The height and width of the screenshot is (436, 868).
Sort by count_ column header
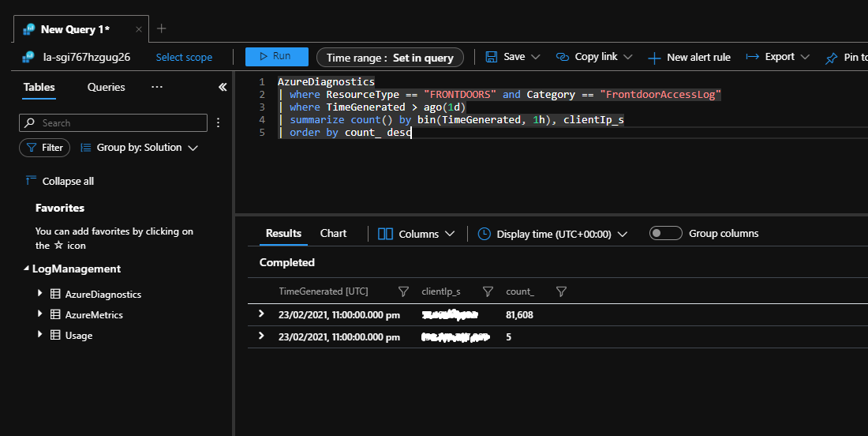520,291
